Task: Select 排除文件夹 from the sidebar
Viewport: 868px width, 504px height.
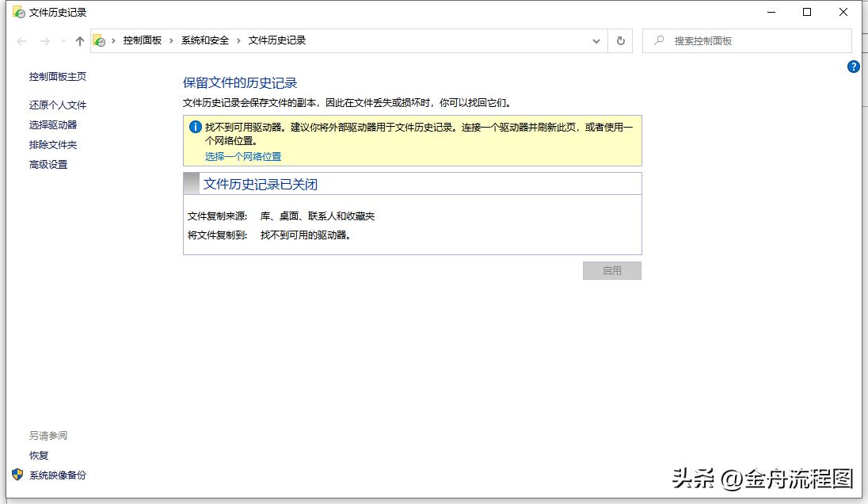Action: [54, 144]
